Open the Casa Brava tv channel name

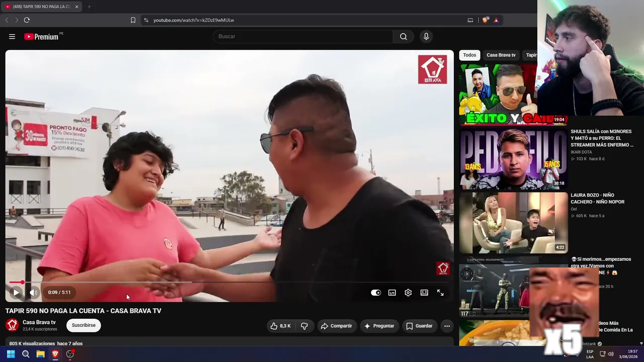(x=39, y=322)
